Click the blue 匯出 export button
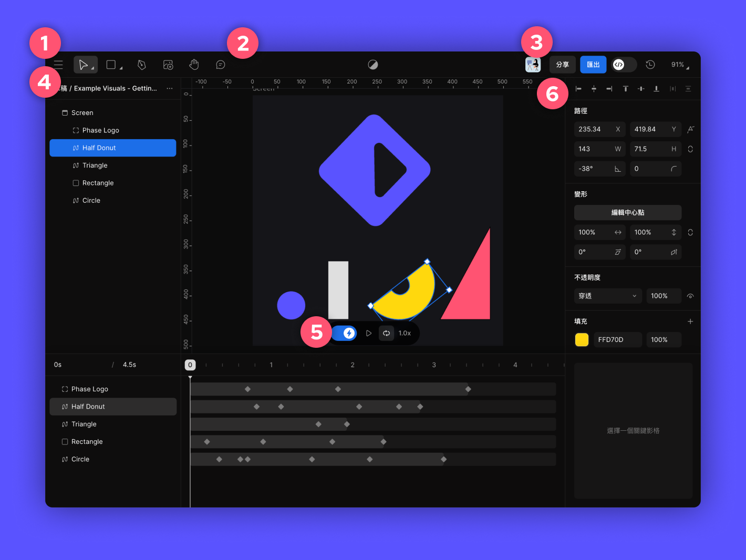 593,65
